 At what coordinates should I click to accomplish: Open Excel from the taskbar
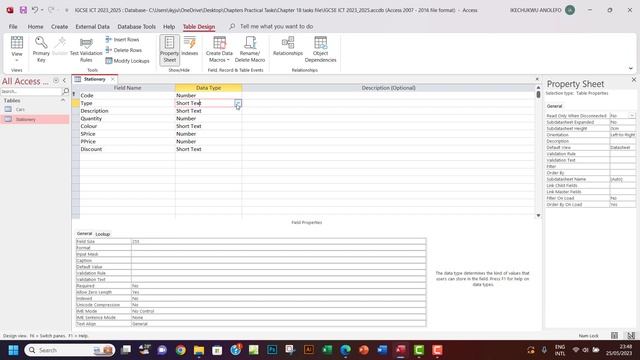coord(327,350)
